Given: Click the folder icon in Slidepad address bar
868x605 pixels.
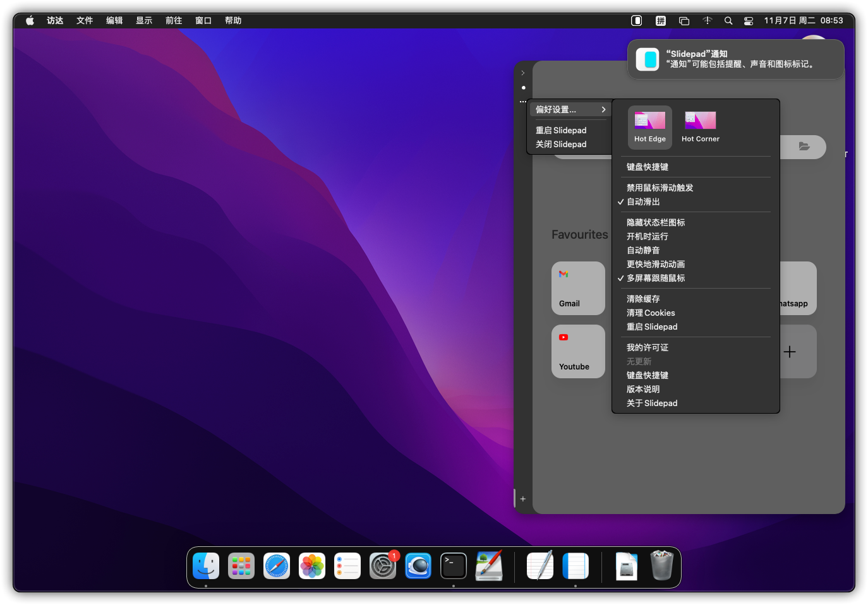Looking at the screenshot, I should 804,147.
